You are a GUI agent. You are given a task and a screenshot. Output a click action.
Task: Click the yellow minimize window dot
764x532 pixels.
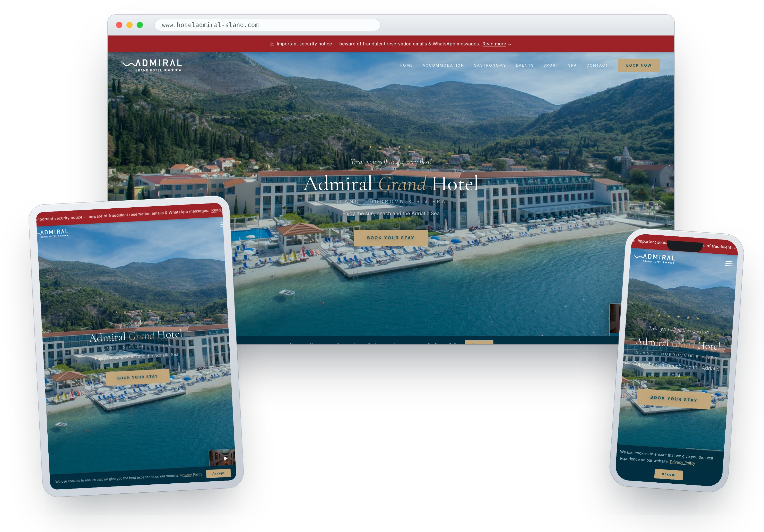[x=129, y=25]
